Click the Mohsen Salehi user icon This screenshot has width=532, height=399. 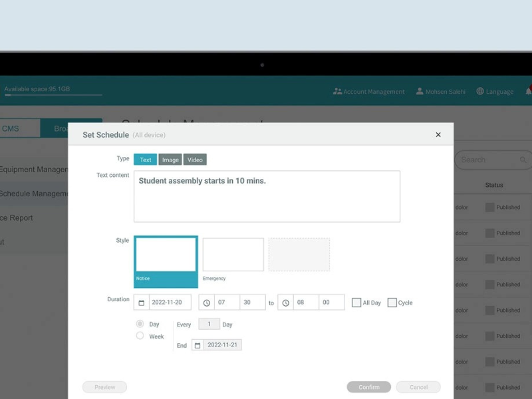pyautogui.click(x=420, y=92)
